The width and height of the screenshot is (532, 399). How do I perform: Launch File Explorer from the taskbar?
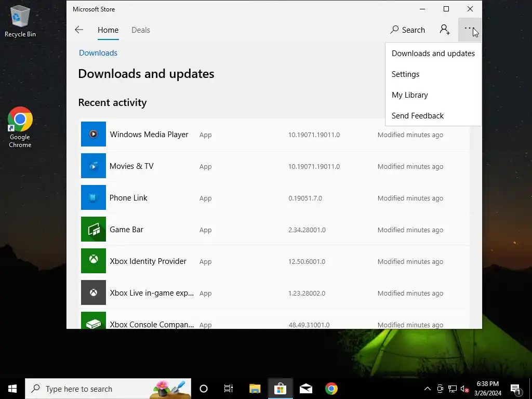tap(255, 389)
